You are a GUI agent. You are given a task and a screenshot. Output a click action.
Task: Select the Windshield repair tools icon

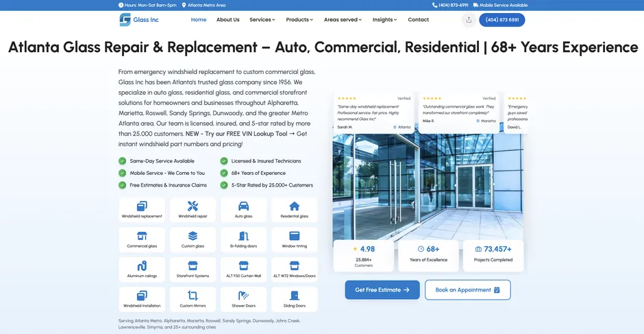click(x=193, y=206)
